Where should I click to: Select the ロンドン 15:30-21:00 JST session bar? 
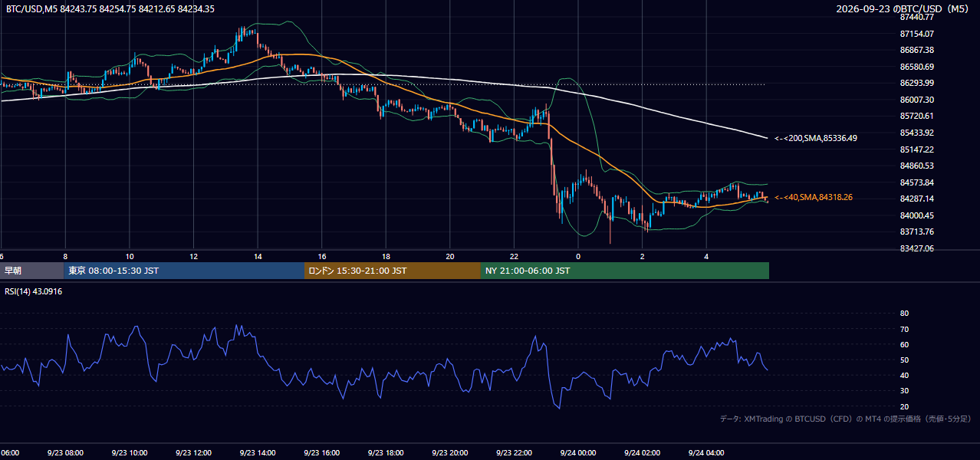click(393, 271)
